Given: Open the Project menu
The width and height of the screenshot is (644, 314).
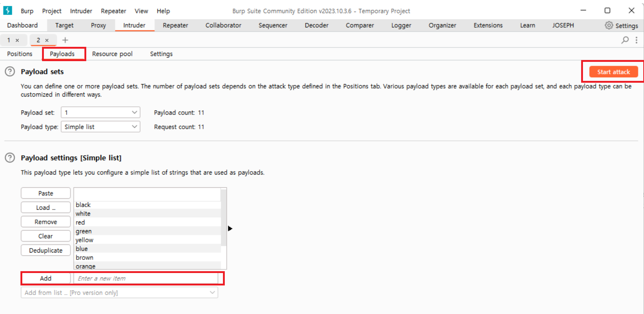Looking at the screenshot, I should coord(52,11).
